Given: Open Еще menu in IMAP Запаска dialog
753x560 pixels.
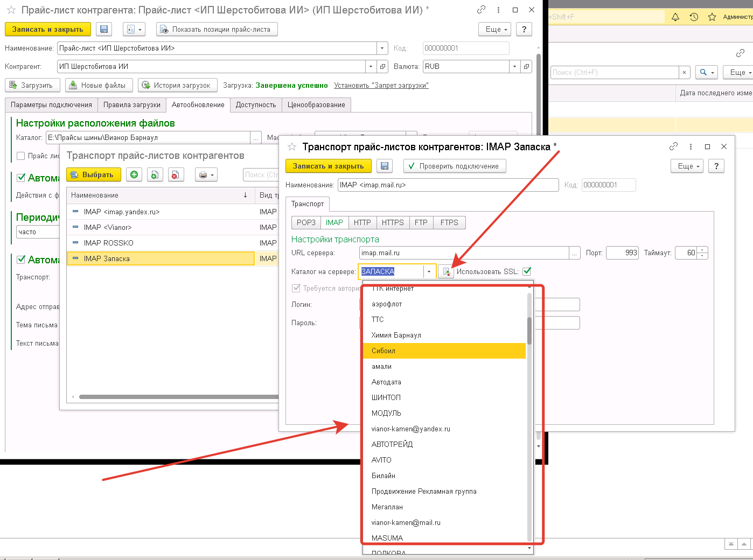Looking at the screenshot, I should (687, 166).
